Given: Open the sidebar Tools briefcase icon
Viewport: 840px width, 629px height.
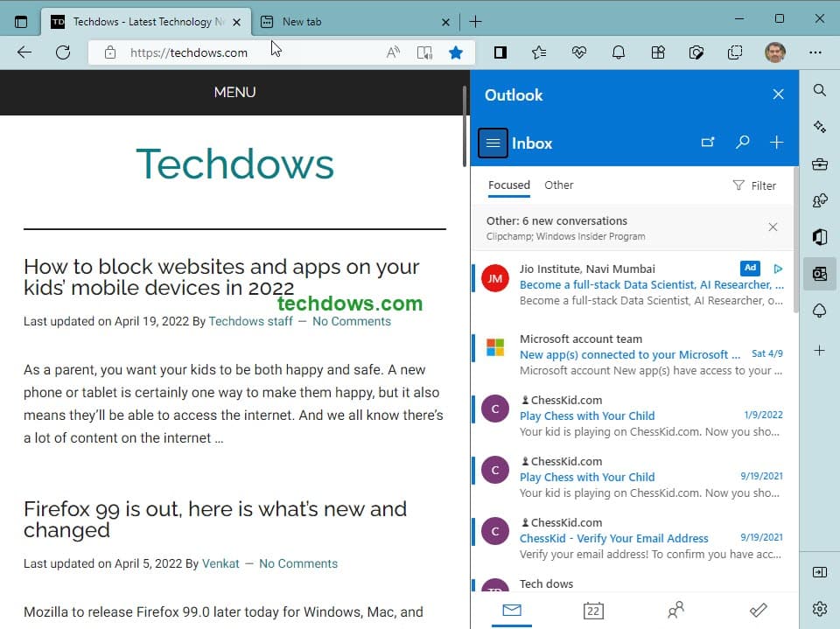Looking at the screenshot, I should point(819,164).
